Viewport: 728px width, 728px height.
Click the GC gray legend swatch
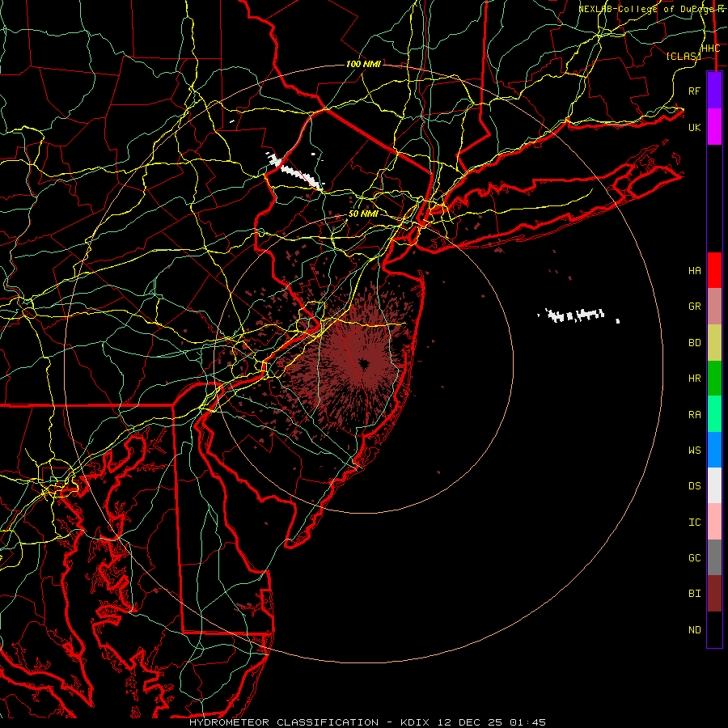coord(714,557)
